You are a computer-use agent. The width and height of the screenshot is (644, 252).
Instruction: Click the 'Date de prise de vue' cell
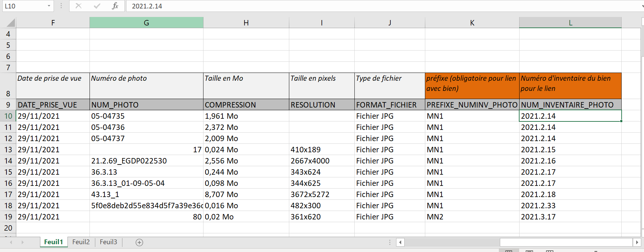click(x=53, y=86)
